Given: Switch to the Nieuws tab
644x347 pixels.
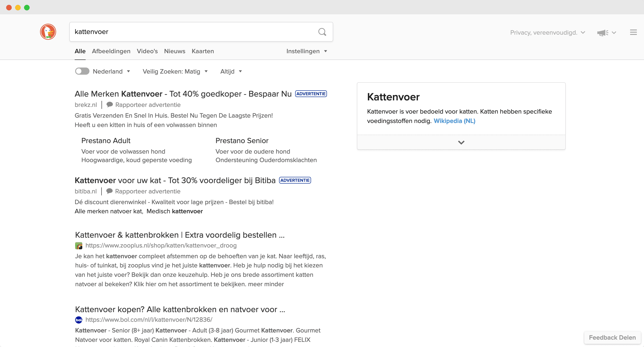Looking at the screenshot, I should pos(174,51).
